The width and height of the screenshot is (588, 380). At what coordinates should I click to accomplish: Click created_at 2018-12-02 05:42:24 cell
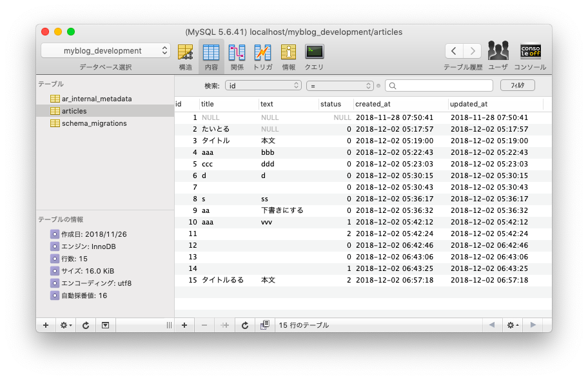point(395,234)
